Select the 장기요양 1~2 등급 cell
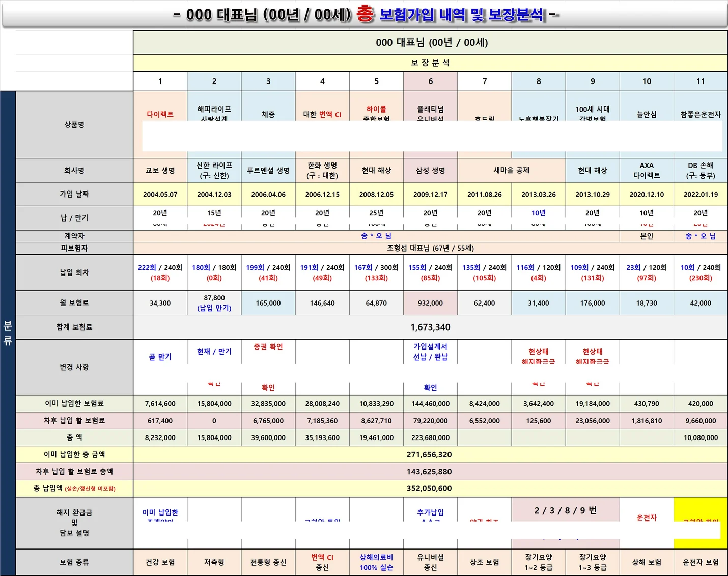Viewport: 728px width, 576px height. coord(539,562)
